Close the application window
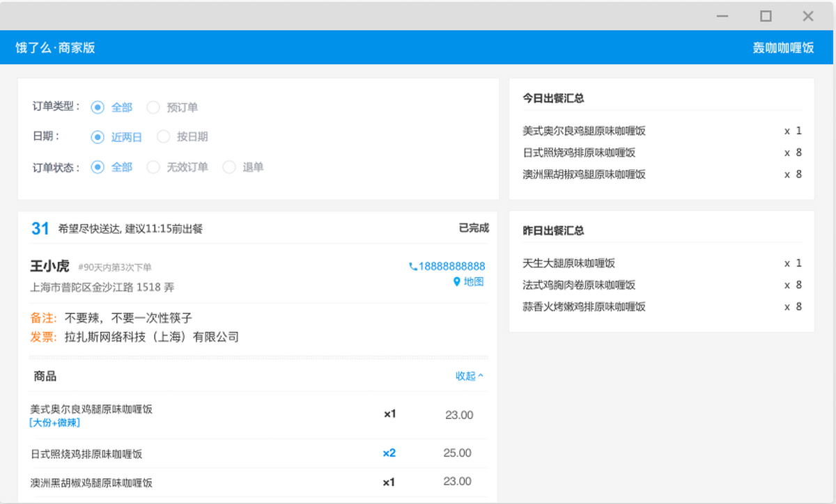The height and width of the screenshot is (504, 836). [x=808, y=15]
